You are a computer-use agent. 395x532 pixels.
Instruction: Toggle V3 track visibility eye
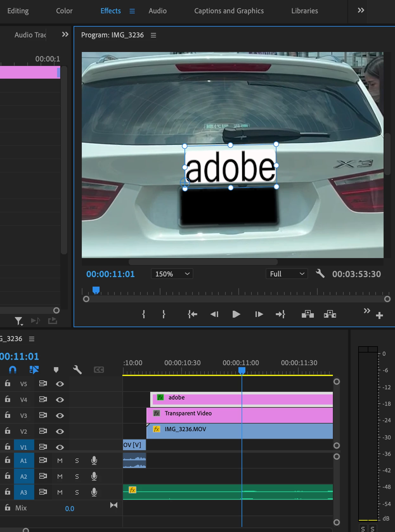60,416
